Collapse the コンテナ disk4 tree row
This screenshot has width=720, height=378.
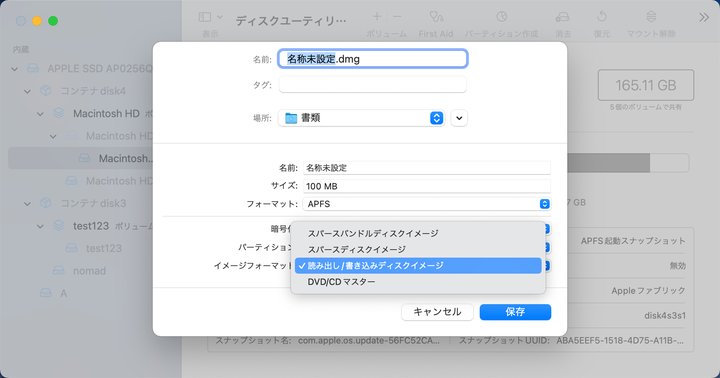click(x=28, y=91)
